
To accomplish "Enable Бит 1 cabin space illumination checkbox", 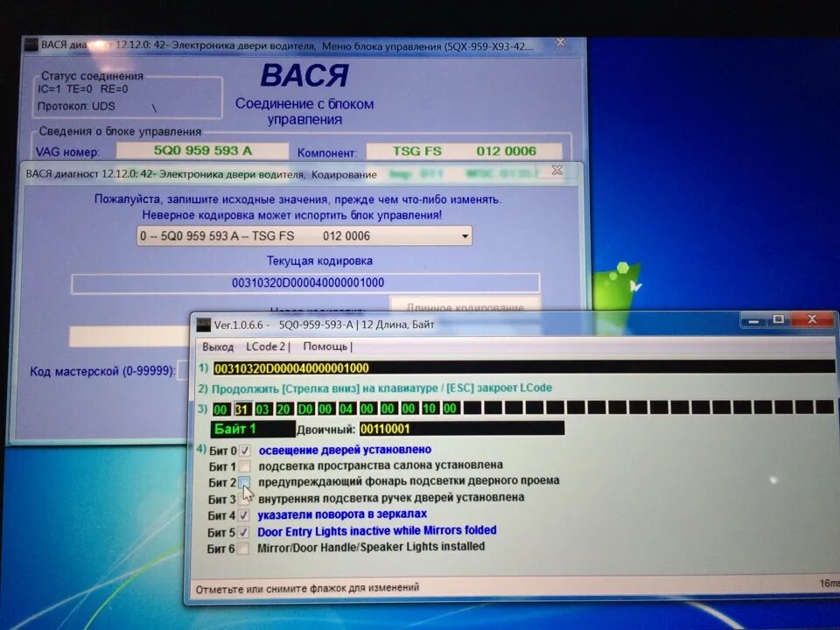I will 244,466.
